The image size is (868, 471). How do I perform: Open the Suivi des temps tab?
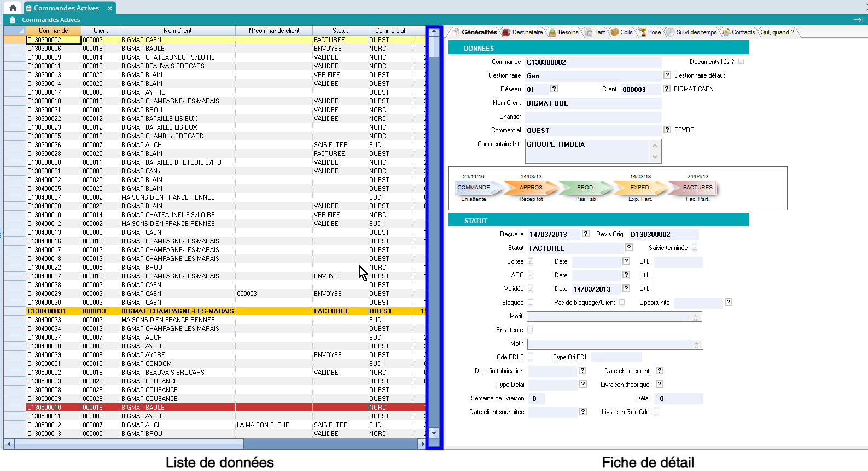(x=692, y=32)
